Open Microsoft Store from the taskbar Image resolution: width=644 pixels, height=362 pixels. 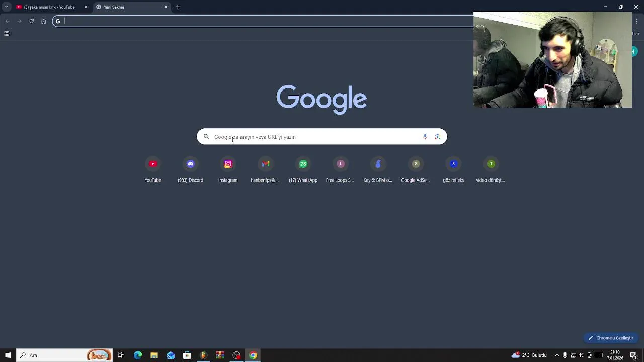(187, 355)
